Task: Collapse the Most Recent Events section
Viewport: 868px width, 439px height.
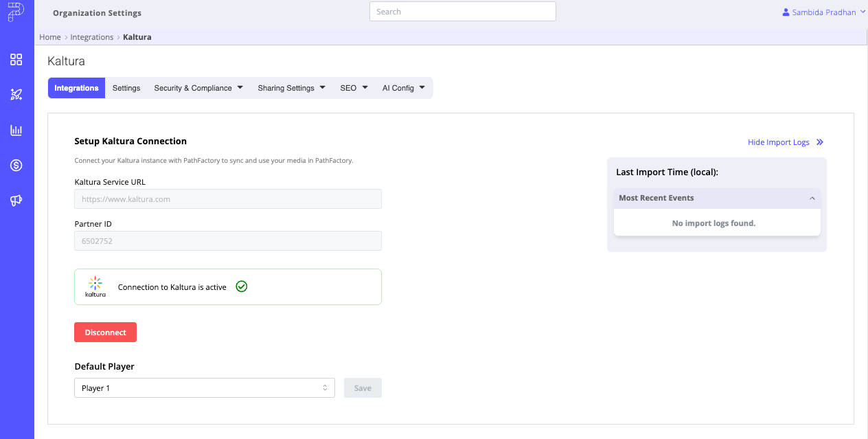Action: (717, 198)
